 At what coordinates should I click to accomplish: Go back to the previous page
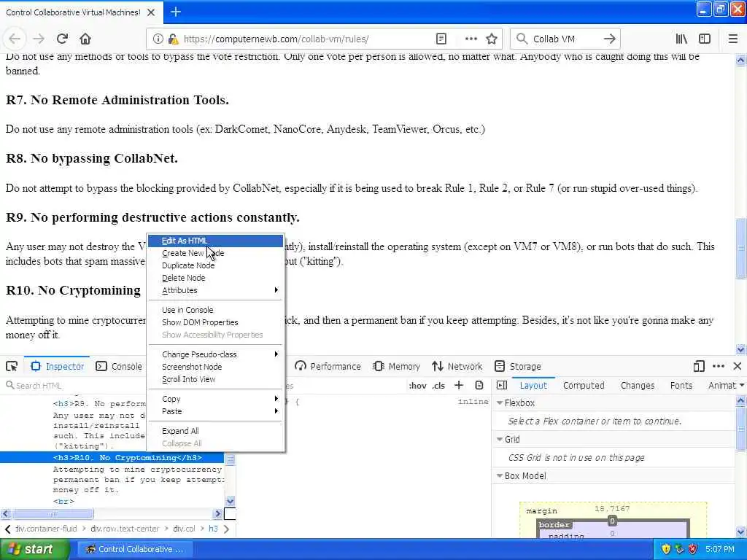(15, 39)
